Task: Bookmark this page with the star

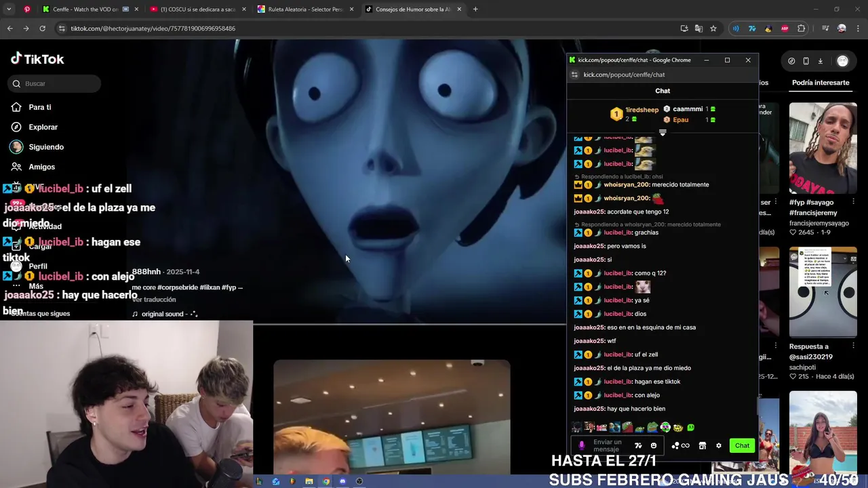Action: (713, 28)
